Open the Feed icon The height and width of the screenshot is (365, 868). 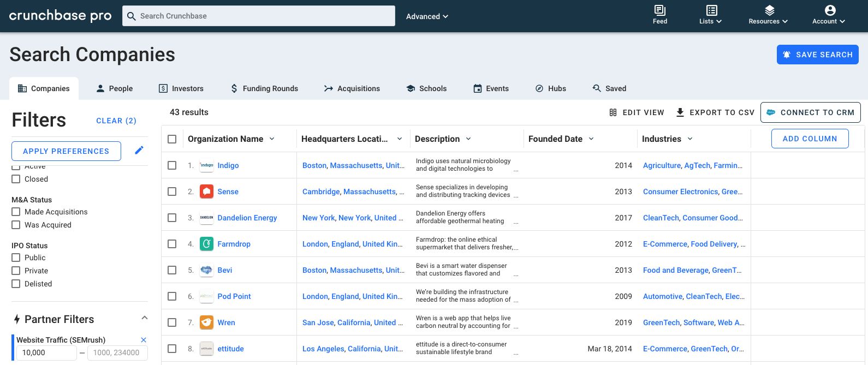(660, 10)
